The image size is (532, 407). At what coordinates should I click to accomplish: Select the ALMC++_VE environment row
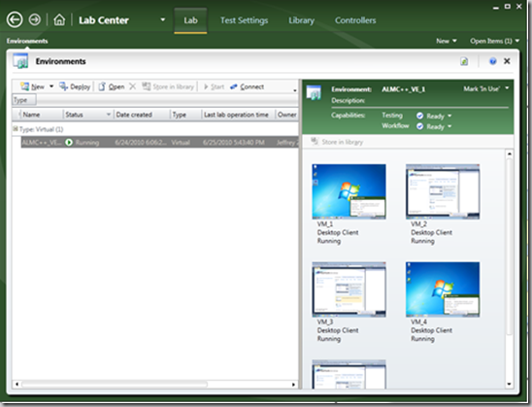(x=159, y=142)
